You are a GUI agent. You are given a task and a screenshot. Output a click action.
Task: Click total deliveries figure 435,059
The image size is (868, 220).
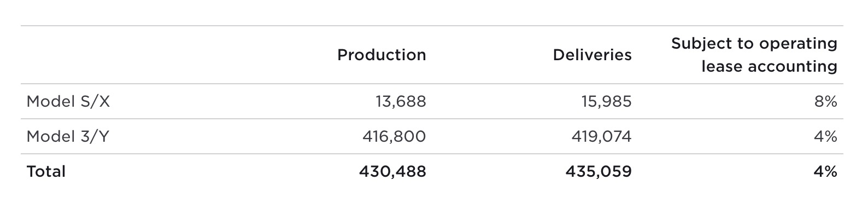599,172
